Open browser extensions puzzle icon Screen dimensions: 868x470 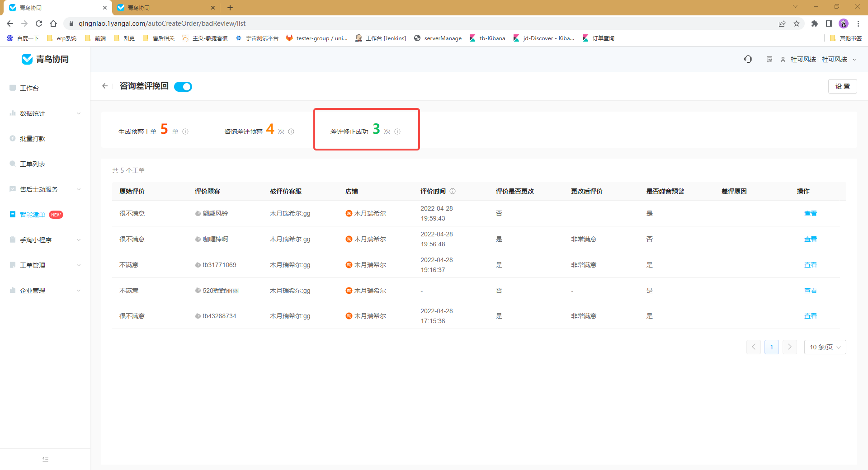point(815,23)
